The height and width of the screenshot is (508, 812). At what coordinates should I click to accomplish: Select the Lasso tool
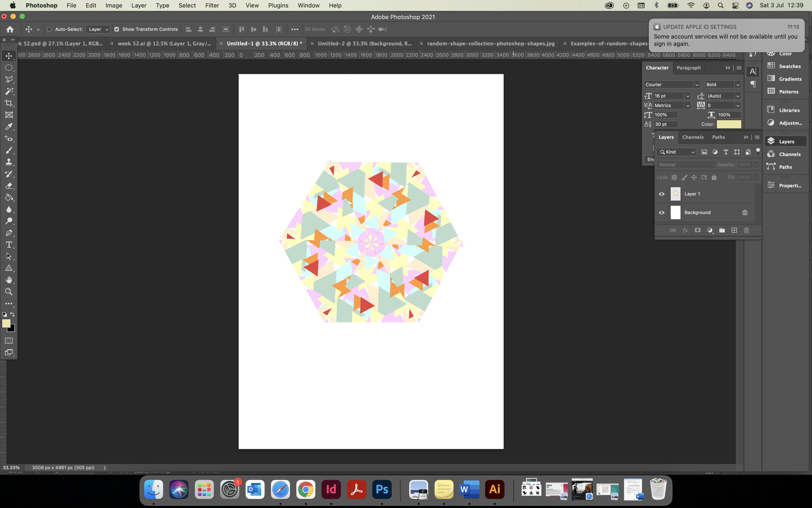[x=9, y=79]
